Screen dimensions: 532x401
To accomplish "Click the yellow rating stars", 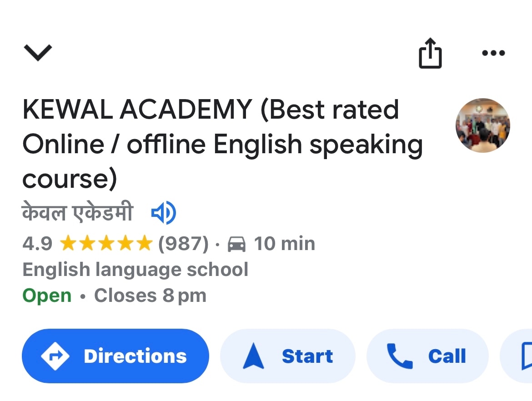I will tap(105, 244).
